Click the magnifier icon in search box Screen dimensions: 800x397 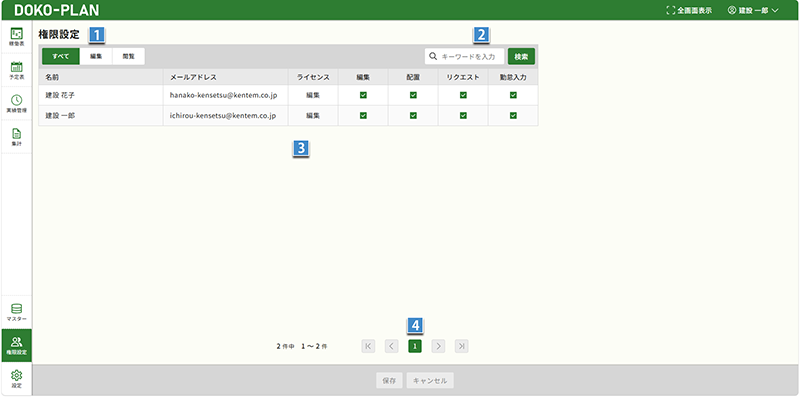pyautogui.click(x=433, y=56)
